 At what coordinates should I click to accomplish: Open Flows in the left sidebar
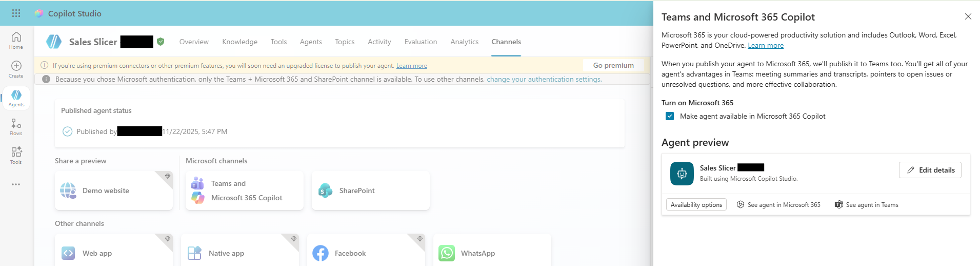[16, 127]
